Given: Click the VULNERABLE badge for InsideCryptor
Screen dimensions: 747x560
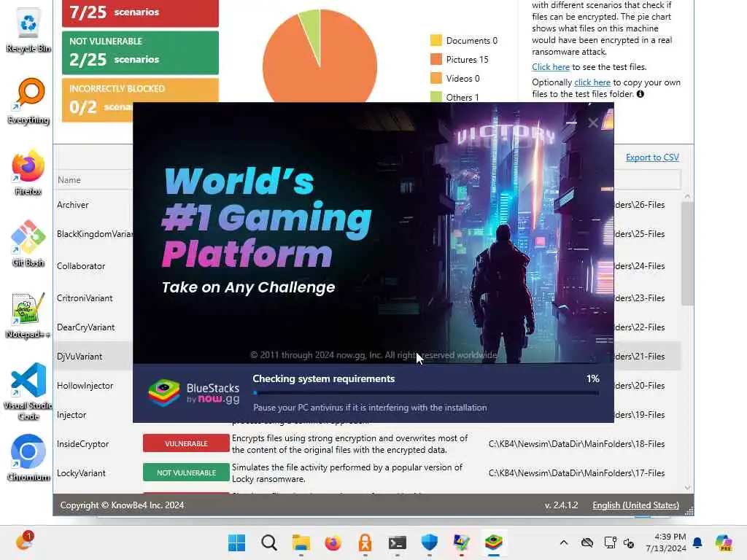Looking at the screenshot, I should pyautogui.click(x=186, y=443).
